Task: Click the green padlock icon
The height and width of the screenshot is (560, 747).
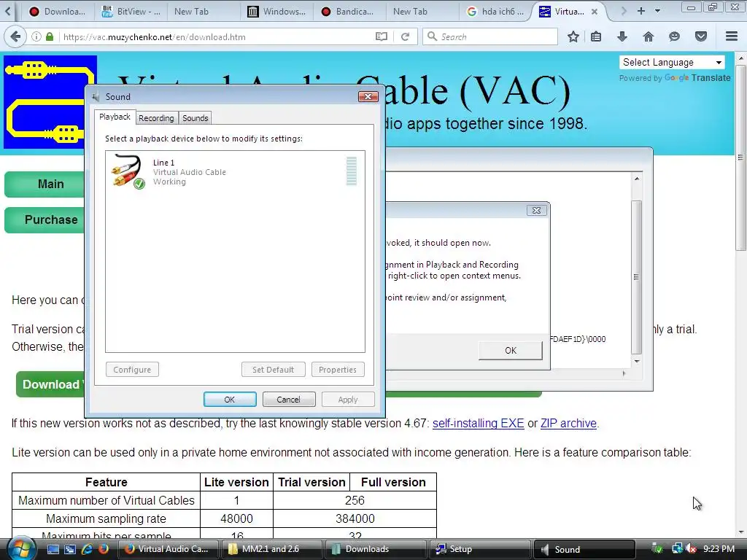Action: click(x=50, y=36)
